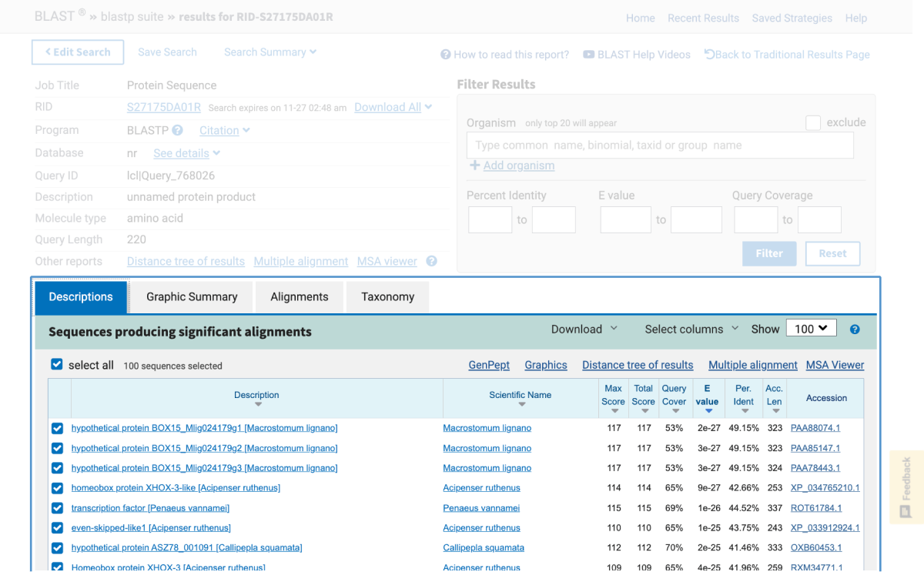Screen dimensions: 924x572
Task: Open Help in top navigation
Action: tap(856, 18)
